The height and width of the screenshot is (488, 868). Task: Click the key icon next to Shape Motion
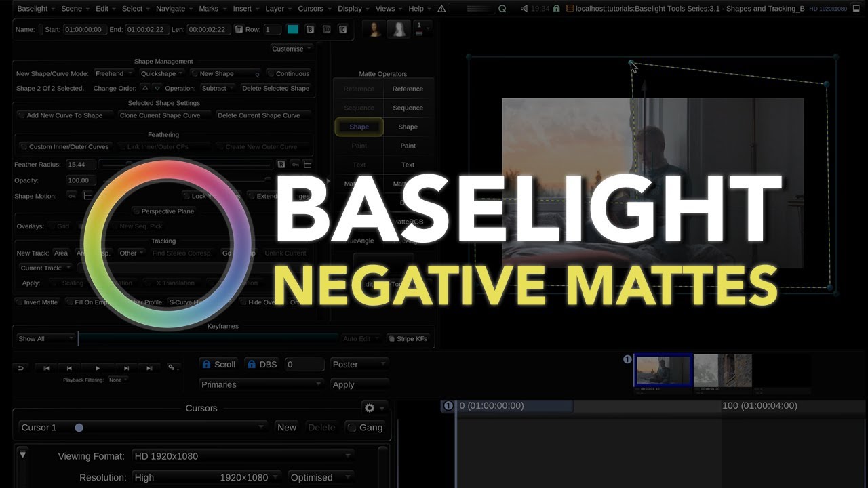coord(72,196)
